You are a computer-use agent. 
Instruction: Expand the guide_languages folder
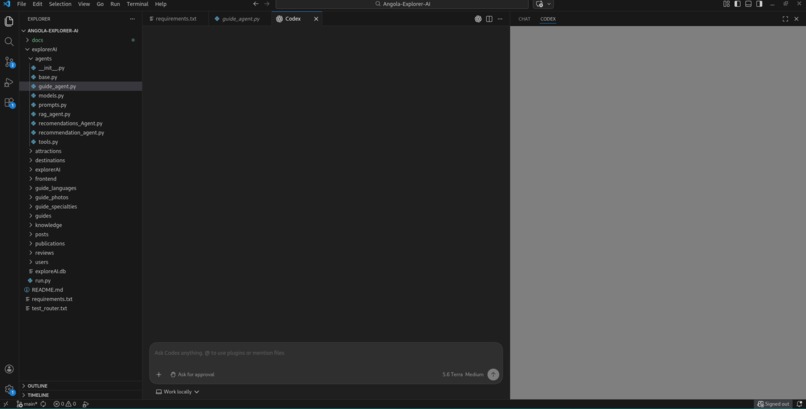80,188
